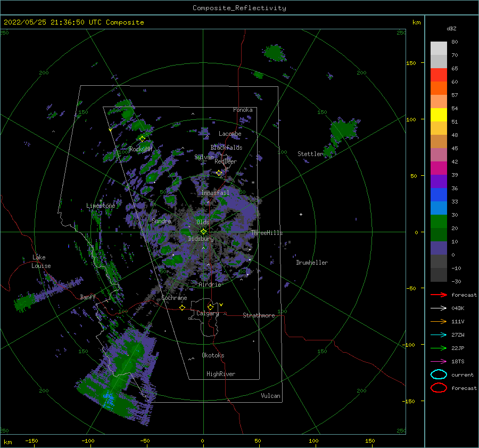Click the yellow diamond marker below Cochrane

click(183, 307)
